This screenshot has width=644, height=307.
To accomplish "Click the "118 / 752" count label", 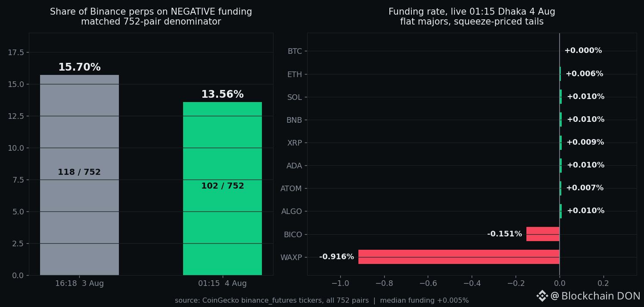I will (79, 172).
